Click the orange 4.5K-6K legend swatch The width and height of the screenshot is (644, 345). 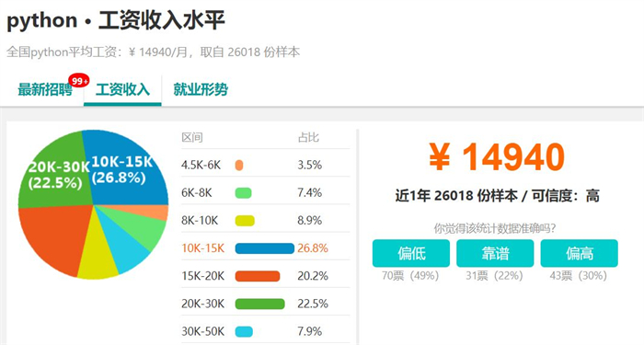tap(239, 165)
